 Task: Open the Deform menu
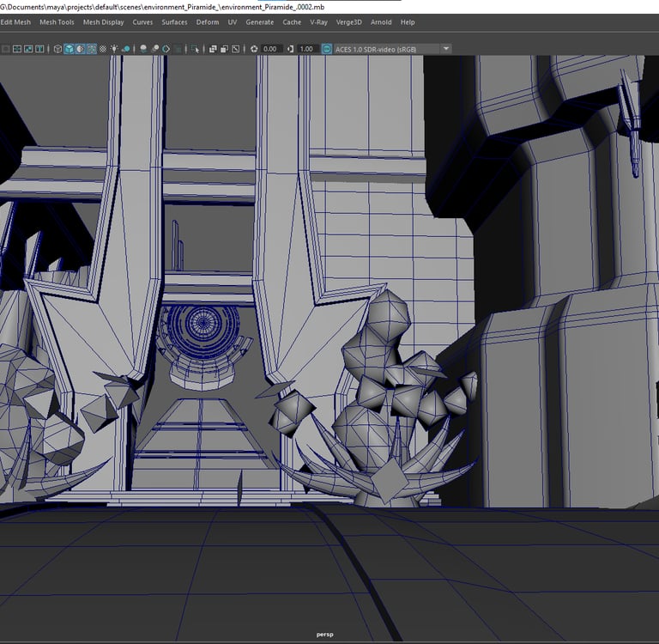click(207, 22)
